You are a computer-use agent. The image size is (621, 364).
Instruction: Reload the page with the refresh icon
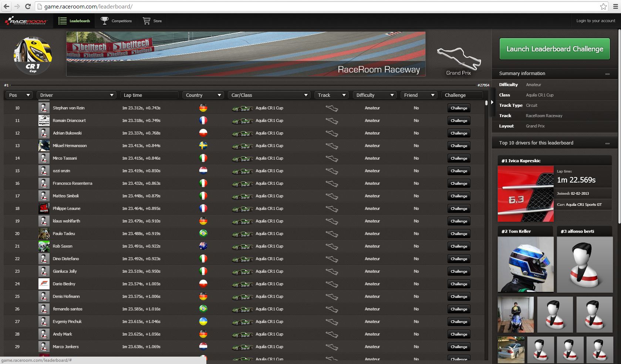(28, 6)
